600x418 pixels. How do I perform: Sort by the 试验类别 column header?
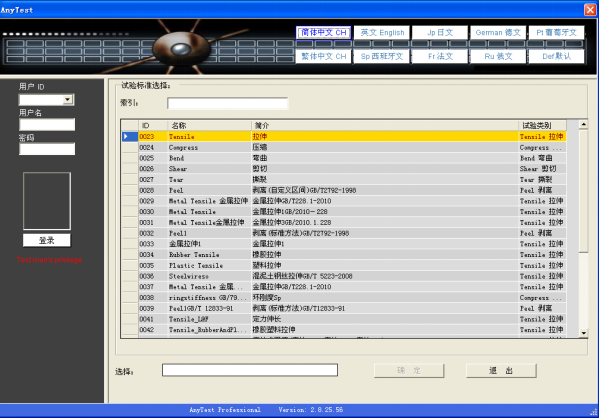547,125
